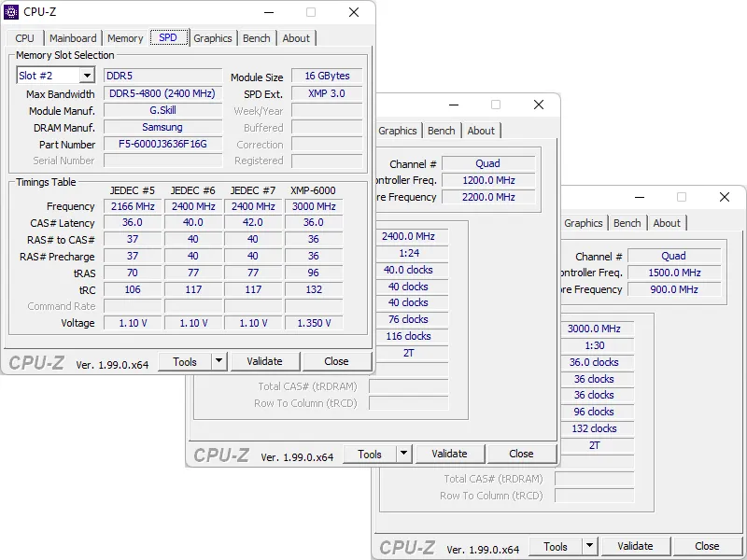Click the Part Number field F5-6000J3636F16G
Image resolution: width=747 pixels, height=560 pixels.
point(162,145)
